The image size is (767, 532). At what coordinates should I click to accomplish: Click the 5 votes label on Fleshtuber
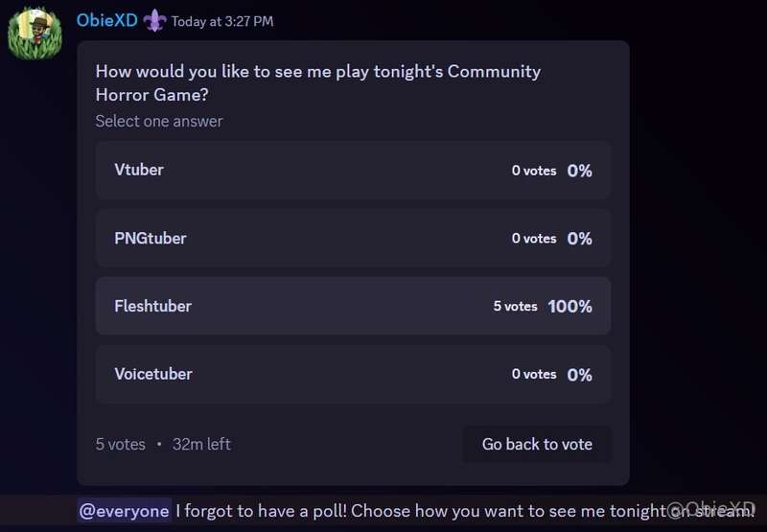point(515,306)
